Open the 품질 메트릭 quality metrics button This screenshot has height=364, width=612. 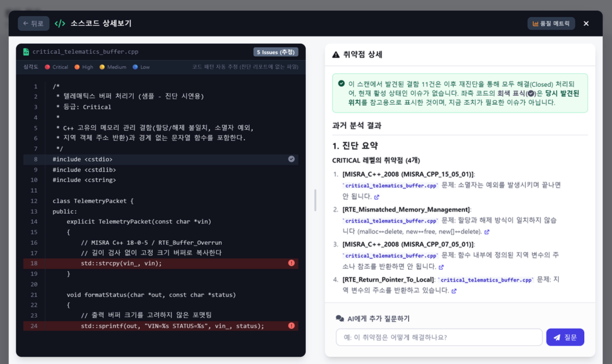coord(551,23)
